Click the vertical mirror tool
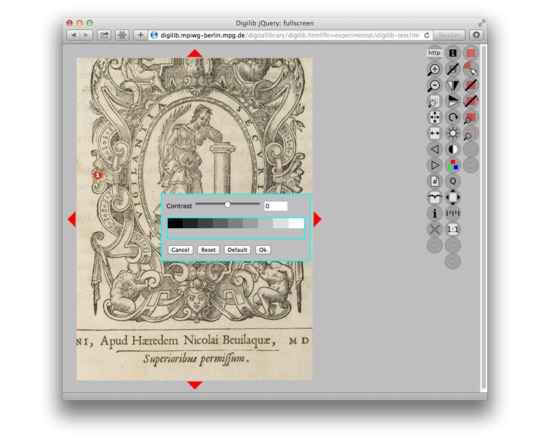 click(x=453, y=101)
